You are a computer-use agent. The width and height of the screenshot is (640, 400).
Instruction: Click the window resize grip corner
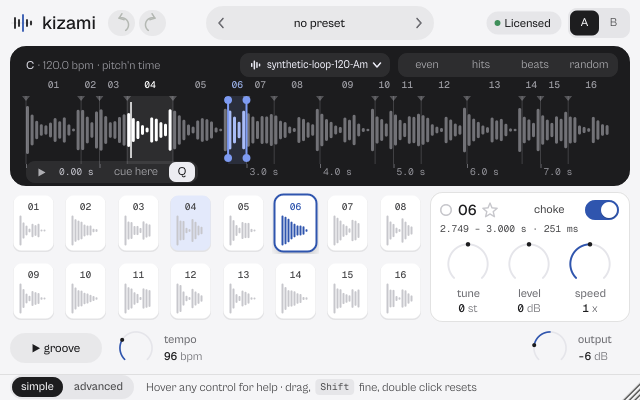pyautogui.click(x=631, y=391)
